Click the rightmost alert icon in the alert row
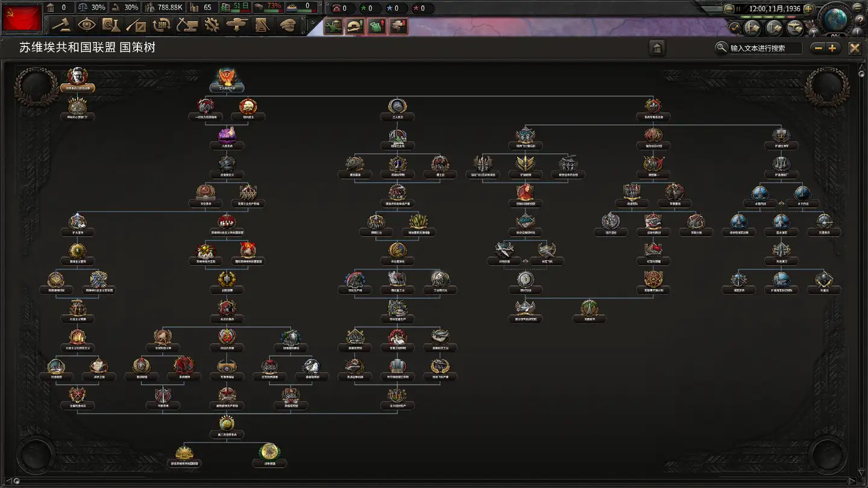 point(398,26)
